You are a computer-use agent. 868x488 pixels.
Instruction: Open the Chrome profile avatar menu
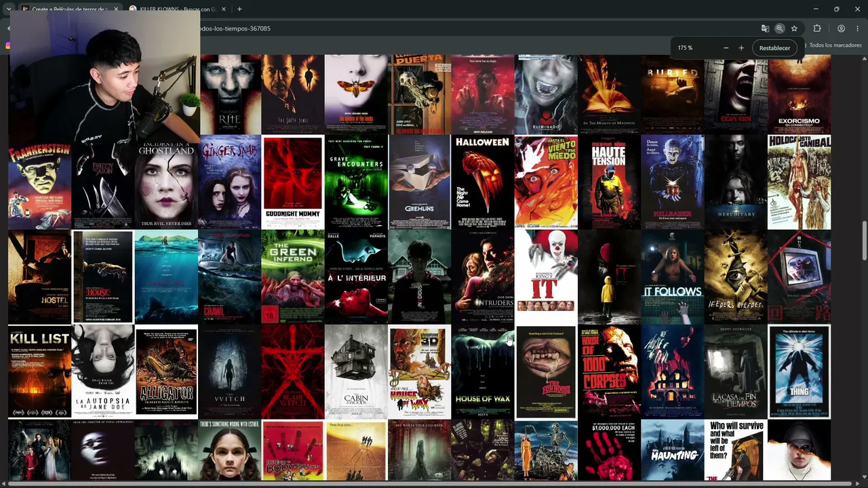coord(841,28)
